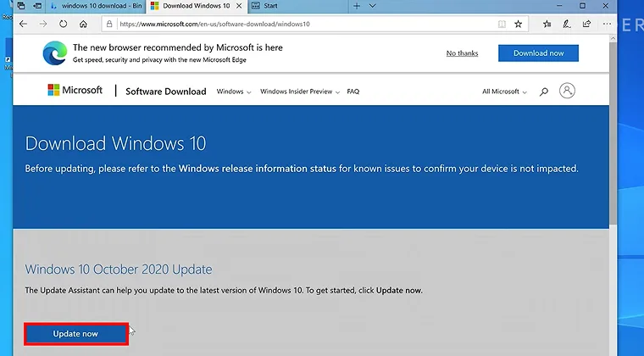Viewport: 644px width, 356px height.
Task: Open the home page via home icon
Action: [x=83, y=24]
